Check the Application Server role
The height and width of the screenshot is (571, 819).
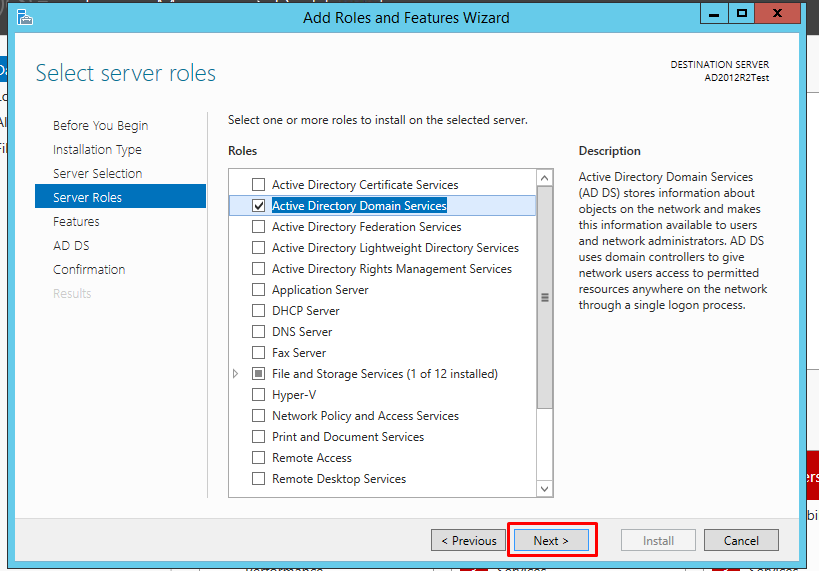click(x=258, y=289)
